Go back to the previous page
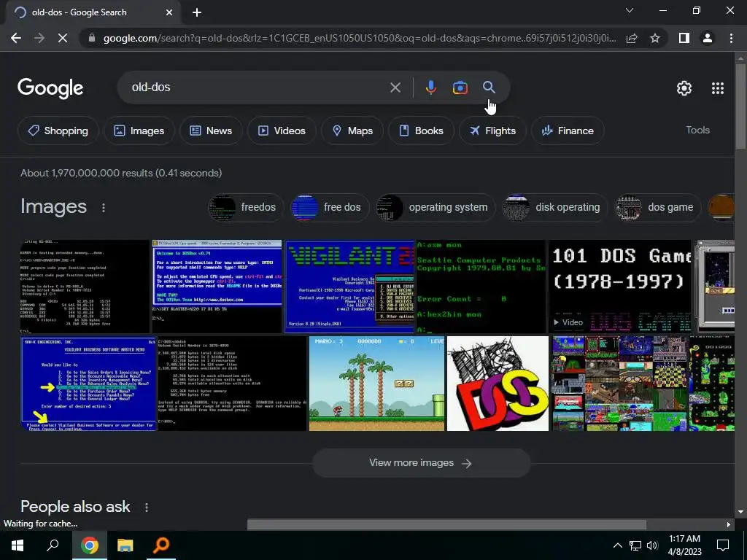Viewport: 747px width, 560px height. coord(16,38)
